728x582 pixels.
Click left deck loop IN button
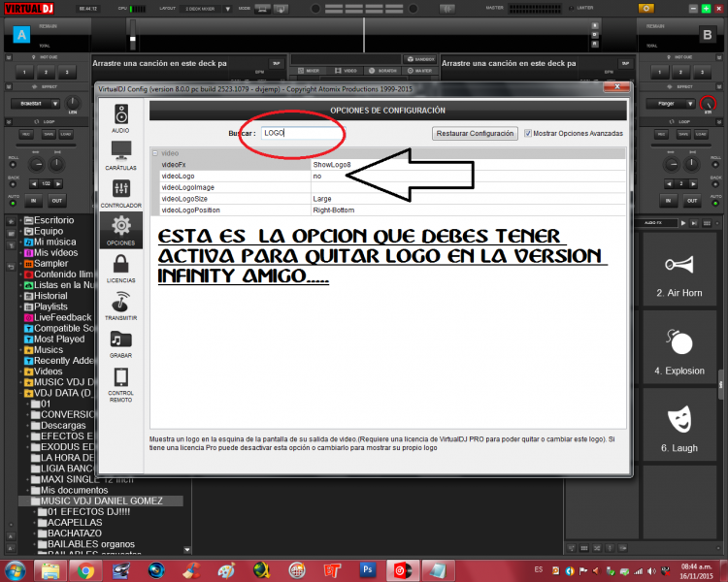coord(33,201)
